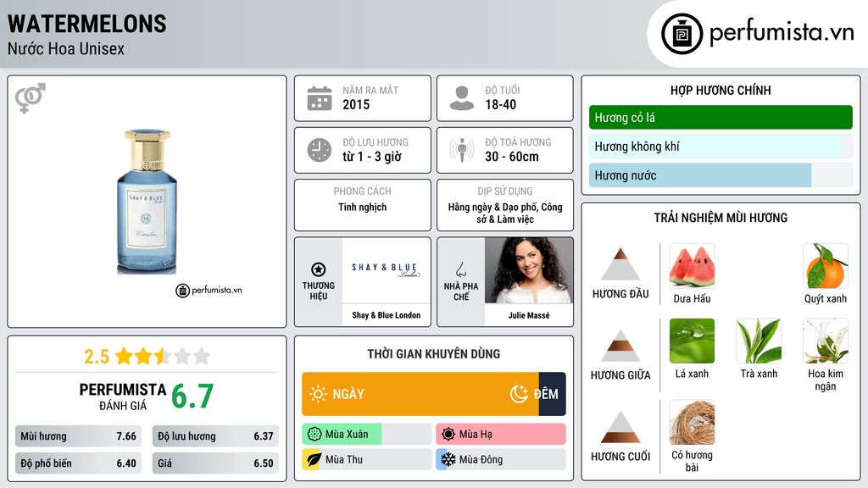This screenshot has height=488, width=868.
Task: Click the WATERMELONS title text
Action: pyautogui.click(x=87, y=24)
